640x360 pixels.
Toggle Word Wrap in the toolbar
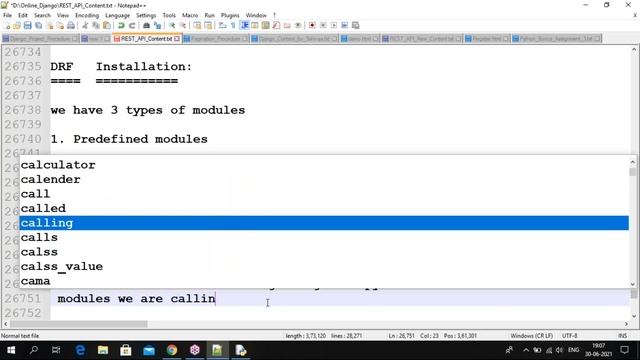pos(222,25)
